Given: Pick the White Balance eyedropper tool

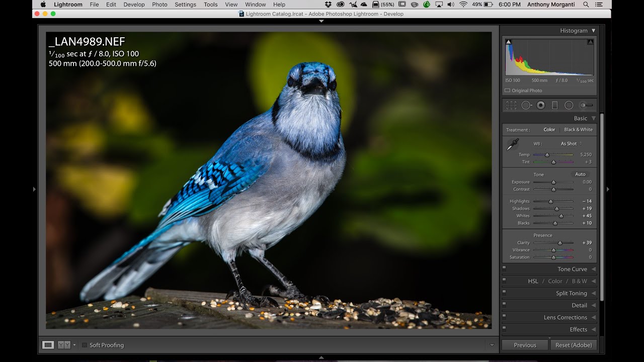Looking at the screenshot, I should tap(512, 145).
